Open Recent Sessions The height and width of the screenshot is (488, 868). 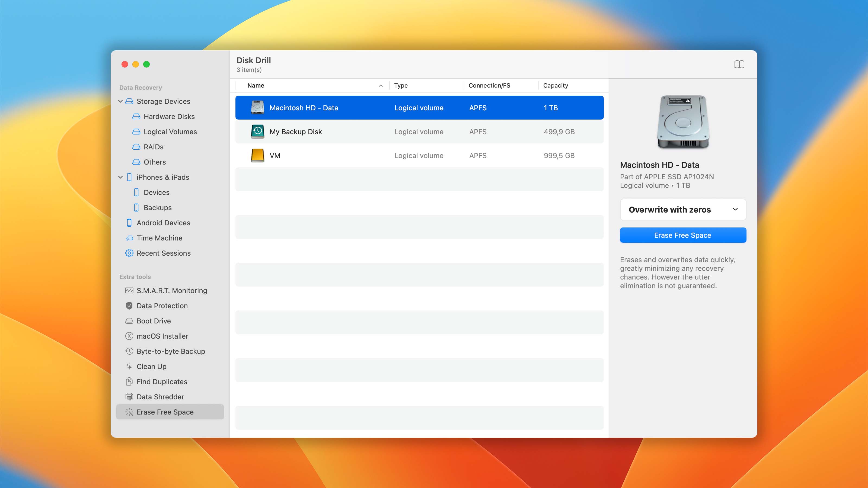pyautogui.click(x=163, y=253)
